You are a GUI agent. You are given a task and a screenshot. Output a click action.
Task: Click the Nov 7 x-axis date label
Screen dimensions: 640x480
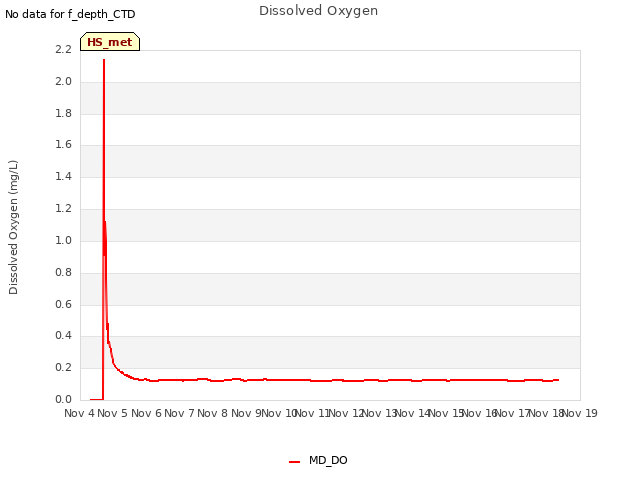179,413
